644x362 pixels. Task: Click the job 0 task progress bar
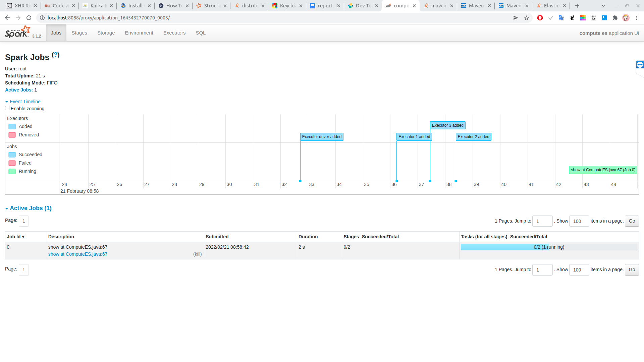point(549,247)
